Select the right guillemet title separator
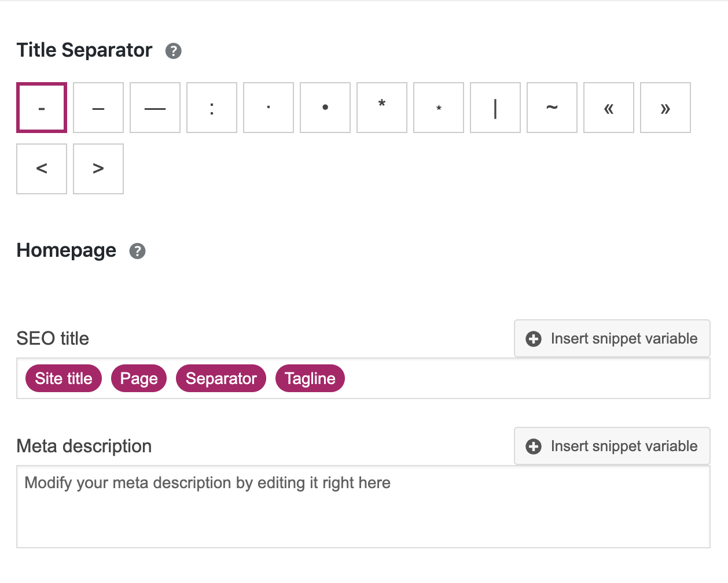The width and height of the screenshot is (728, 583). (665, 108)
